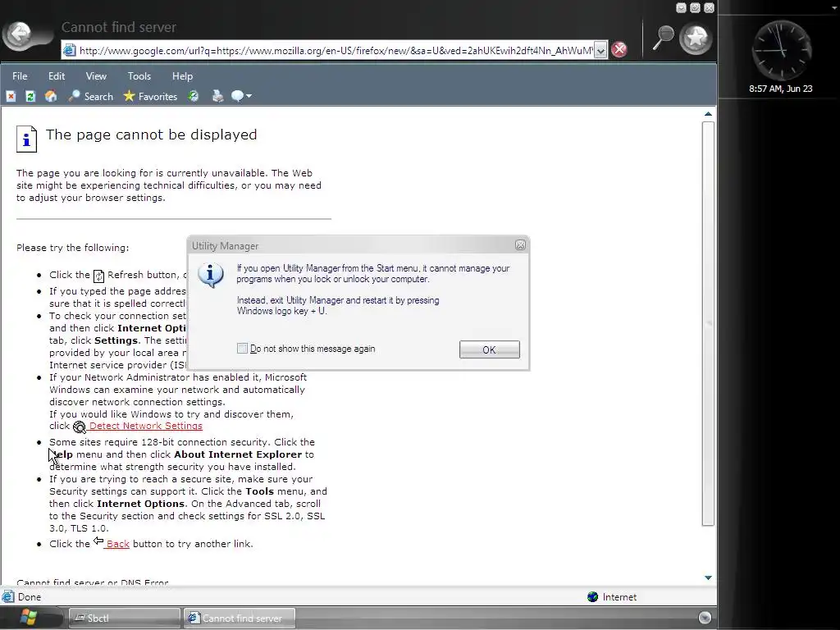Click the info page icon beside the heading
Viewport: 840px width, 630px height.
(27, 139)
